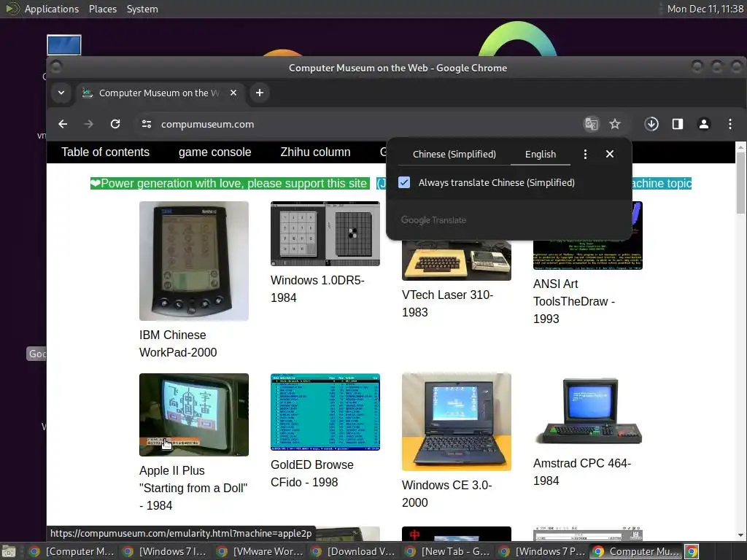The width and height of the screenshot is (747, 560).
Task: Open the System menu in top panel
Action: click(142, 9)
